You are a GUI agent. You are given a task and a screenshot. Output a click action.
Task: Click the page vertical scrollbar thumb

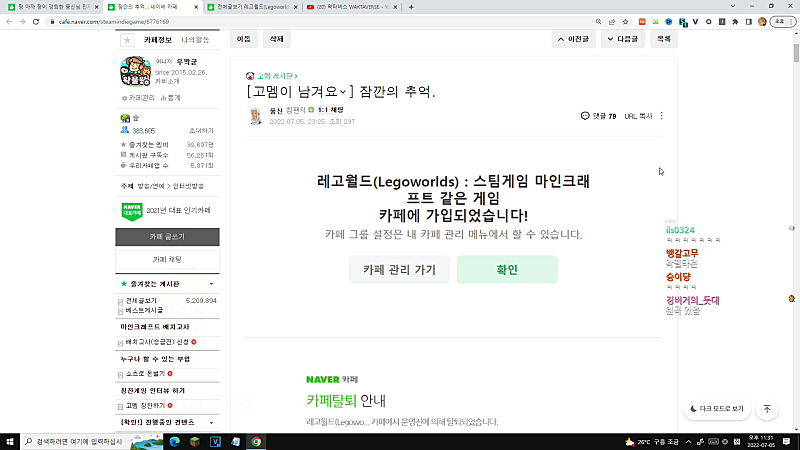click(x=796, y=53)
